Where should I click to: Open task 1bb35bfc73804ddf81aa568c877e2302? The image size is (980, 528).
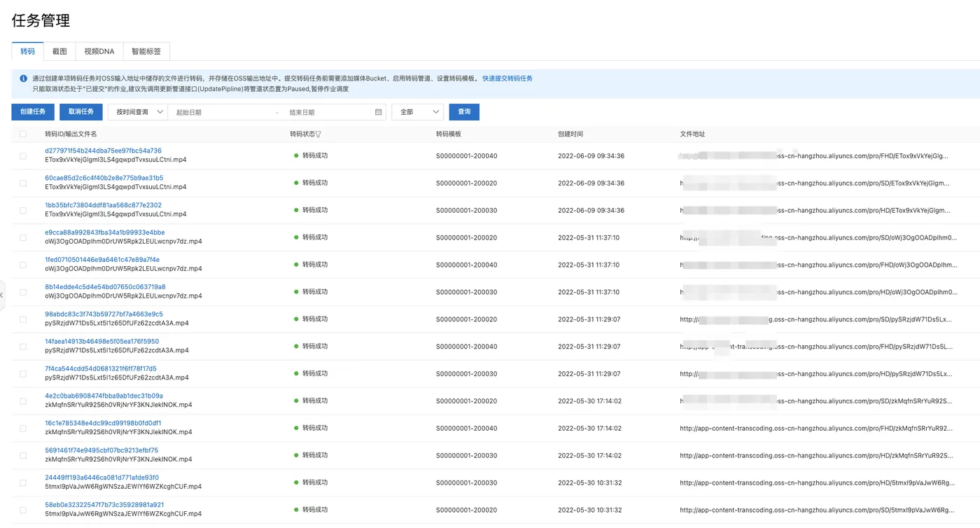(x=103, y=205)
